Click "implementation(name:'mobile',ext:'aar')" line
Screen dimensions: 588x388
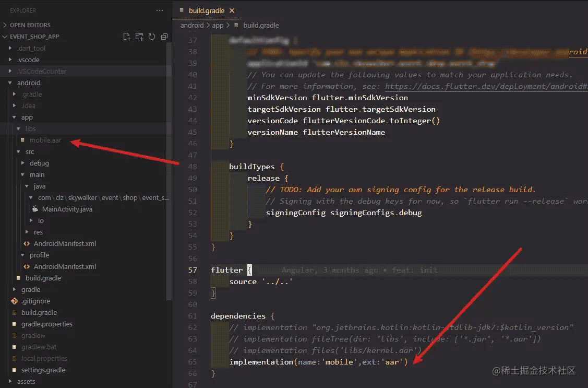coord(318,362)
